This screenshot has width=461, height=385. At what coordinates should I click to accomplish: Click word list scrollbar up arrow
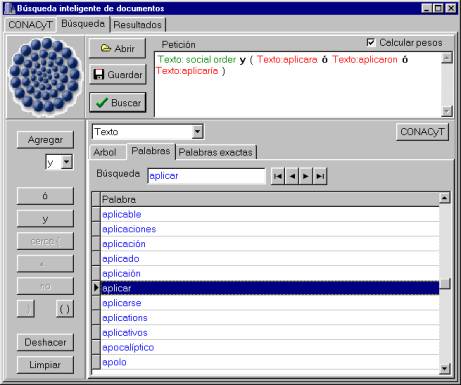(444, 198)
